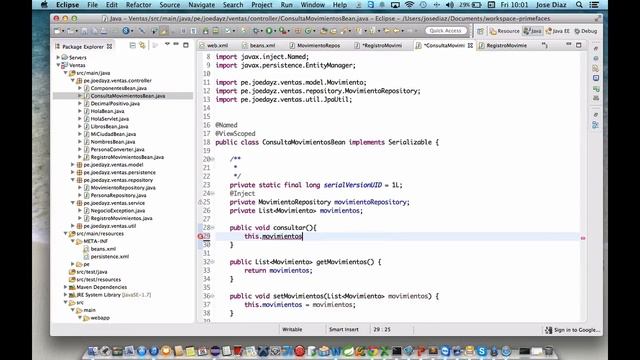Open the New dropdown arrow
Screen dimensions: 640x360
[63, 31]
